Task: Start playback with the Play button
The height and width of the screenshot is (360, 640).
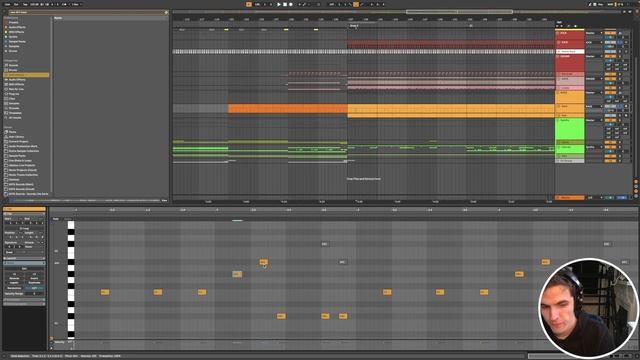Action: coord(279,4)
